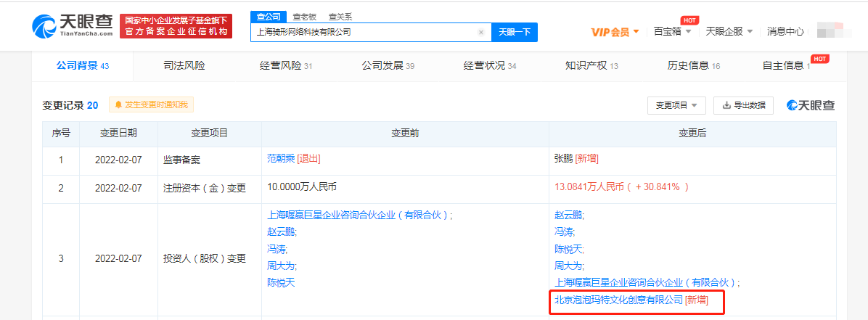Expand the 天眼企服 dropdown menu
This screenshot has height=320, width=868.
[x=729, y=31]
